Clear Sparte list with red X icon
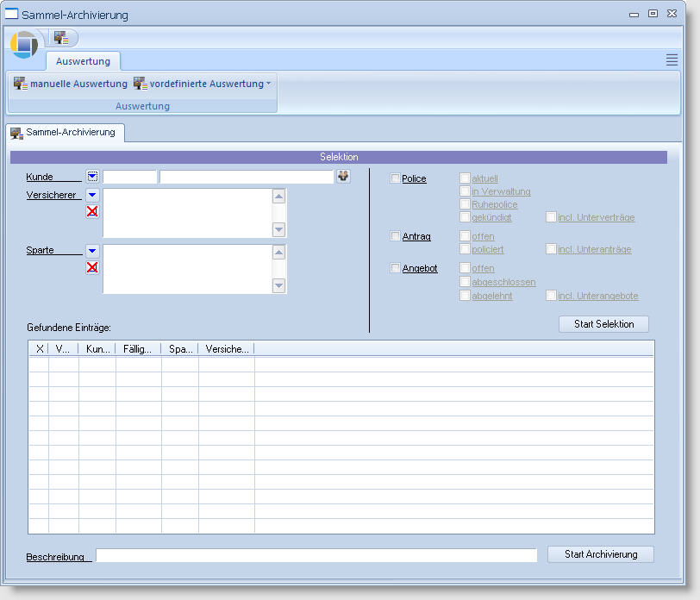 pos(92,267)
